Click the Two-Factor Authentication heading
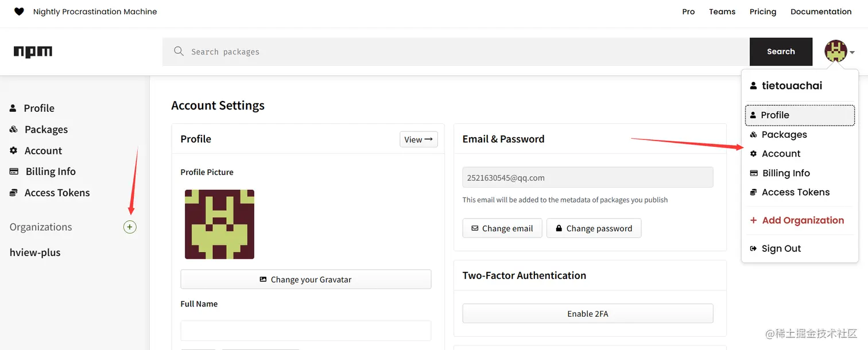Screen dimensions: 868x350 [524, 275]
